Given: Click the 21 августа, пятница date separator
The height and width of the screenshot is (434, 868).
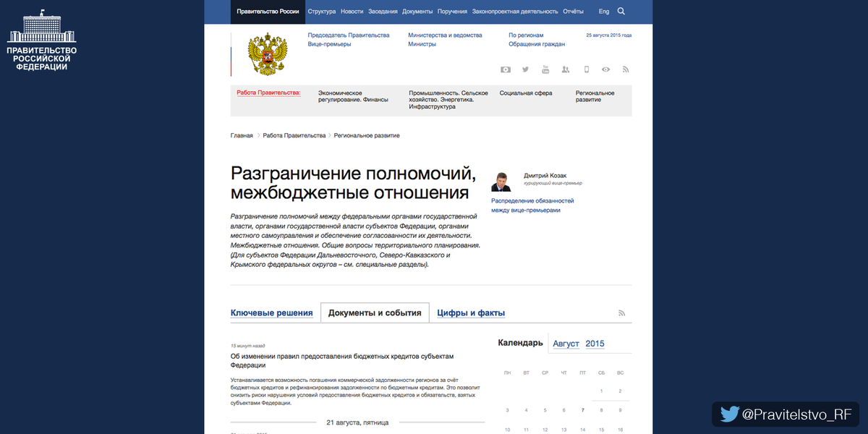Looking at the screenshot, I should (x=357, y=422).
